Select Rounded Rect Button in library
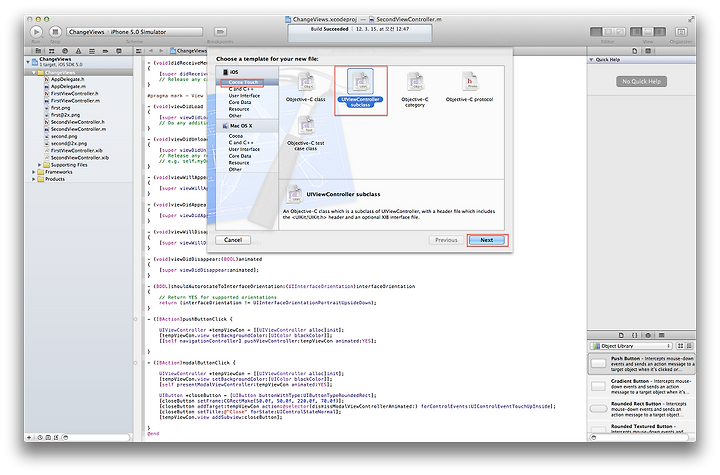 [x=642, y=409]
